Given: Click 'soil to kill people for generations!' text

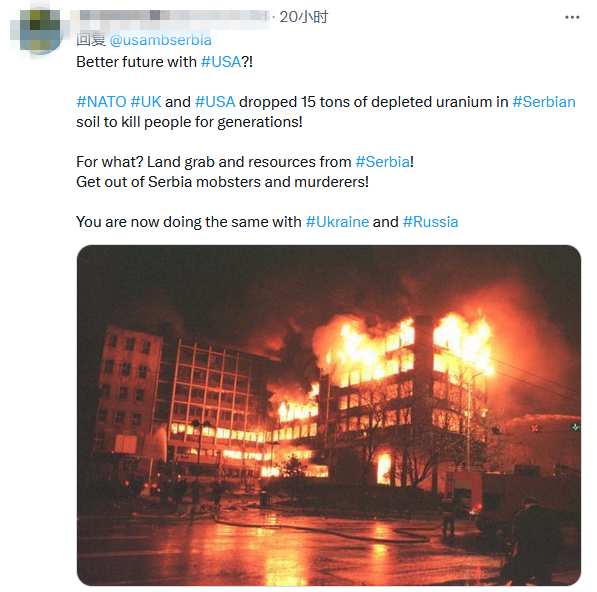Looking at the screenshot, I should [x=189, y=122].
